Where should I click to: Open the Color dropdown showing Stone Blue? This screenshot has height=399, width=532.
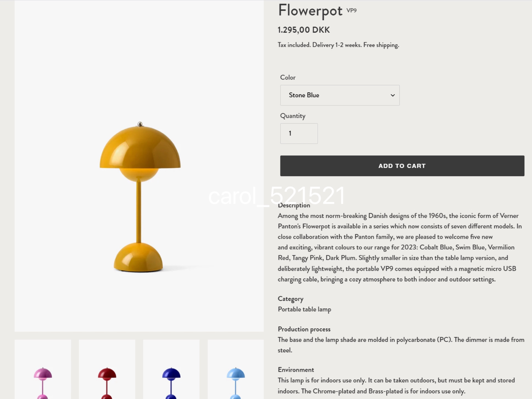click(339, 95)
